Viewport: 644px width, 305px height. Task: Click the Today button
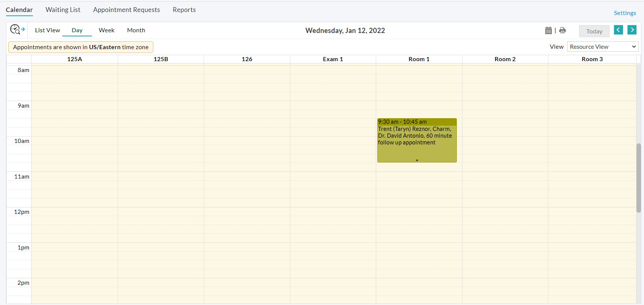pyautogui.click(x=594, y=31)
